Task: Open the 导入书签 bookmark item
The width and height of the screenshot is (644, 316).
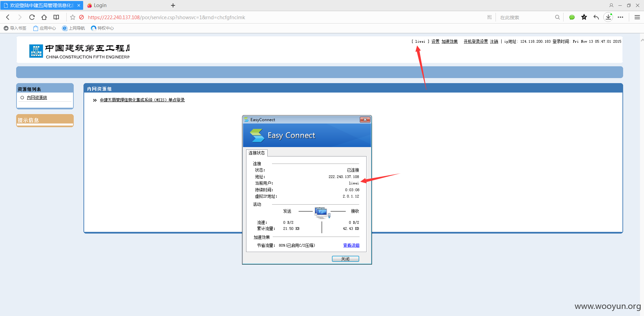Action: pos(15,28)
